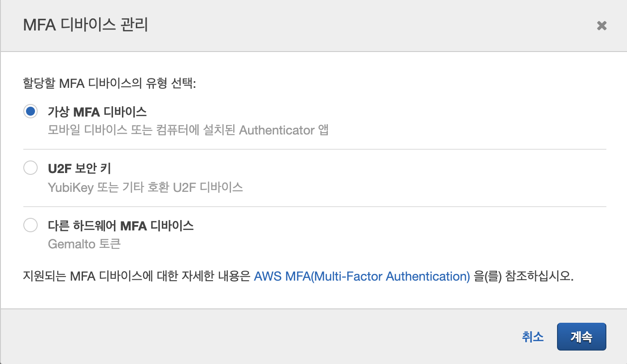The width and height of the screenshot is (627, 364).
Task: Click the 가상 MFA 디바이스 label text
Action: coord(97,112)
